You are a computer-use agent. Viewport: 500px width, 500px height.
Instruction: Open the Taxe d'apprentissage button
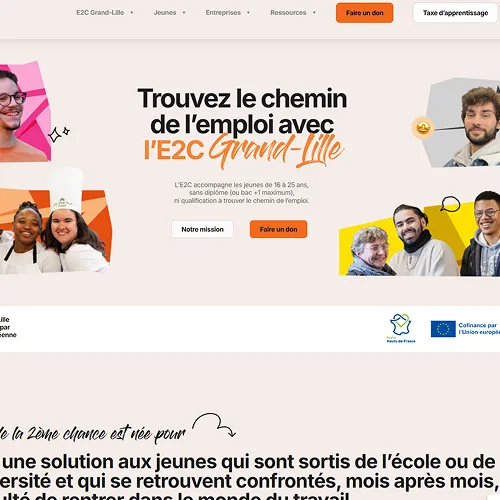[x=455, y=13]
